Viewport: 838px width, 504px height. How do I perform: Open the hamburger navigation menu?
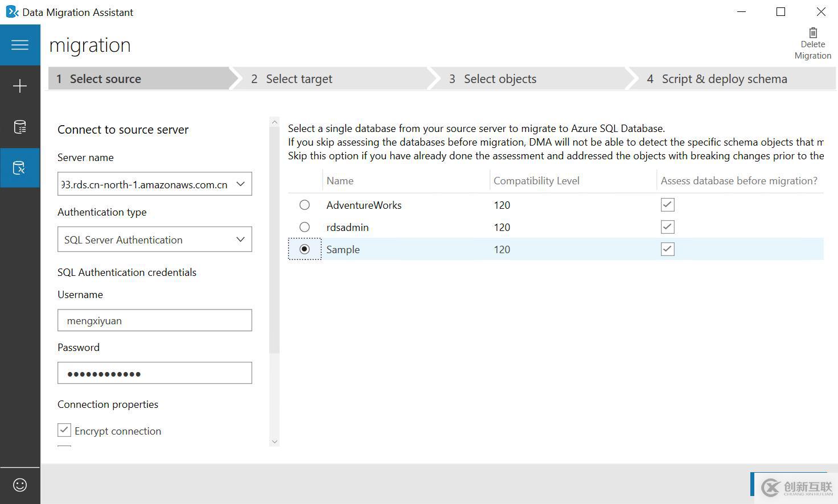[x=20, y=45]
